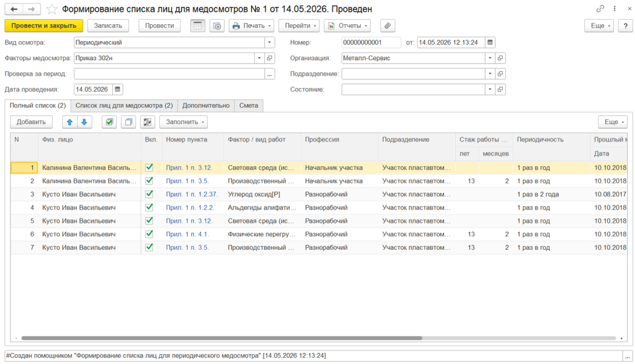Screen dimensions: 635x364
Task: Open the Заполнить dropdown menu
Action: click(x=184, y=122)
